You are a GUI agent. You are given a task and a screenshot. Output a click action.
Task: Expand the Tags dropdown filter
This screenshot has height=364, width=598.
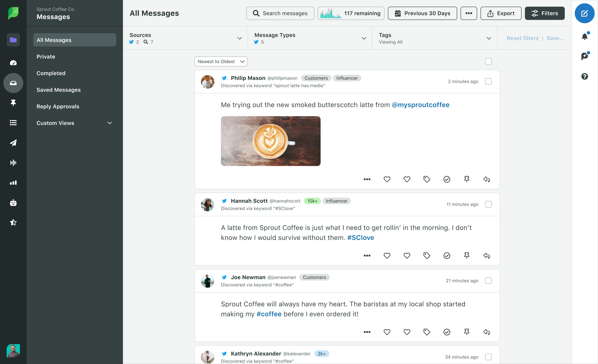(x=490, y=39)
